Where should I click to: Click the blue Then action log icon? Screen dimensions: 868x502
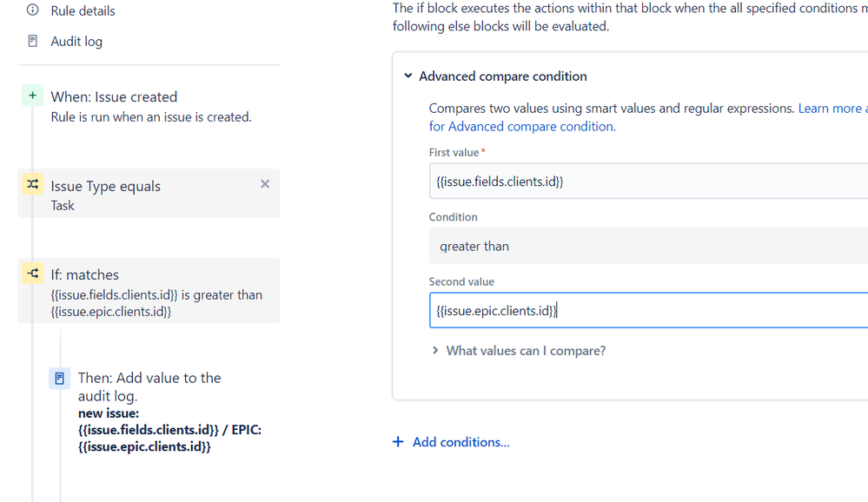59,379
